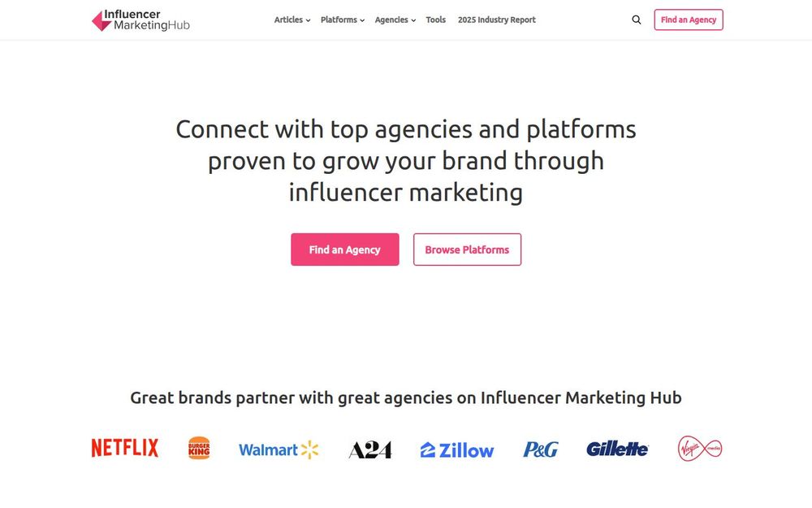Select the Walmart logo with spark icon
This screenshot has width=812, height=508.
279,449
